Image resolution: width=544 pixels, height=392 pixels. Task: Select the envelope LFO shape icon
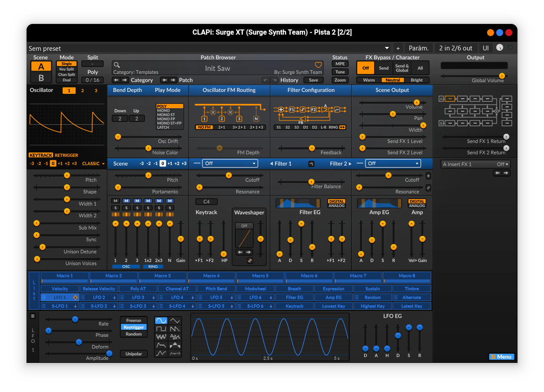[x=161, y=345]
